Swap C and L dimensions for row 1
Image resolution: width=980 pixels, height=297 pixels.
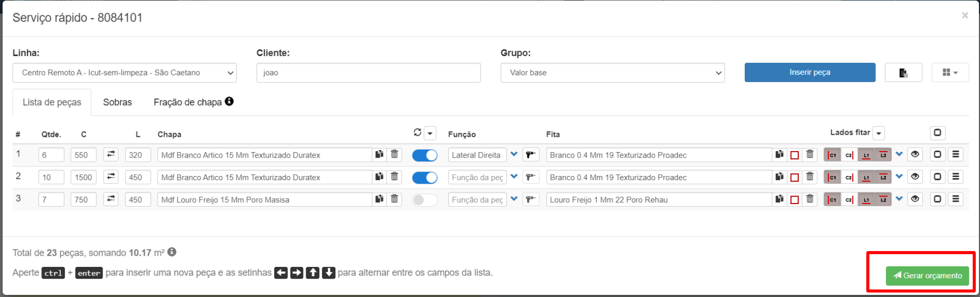pyautogui.click(x=111, y=155)
